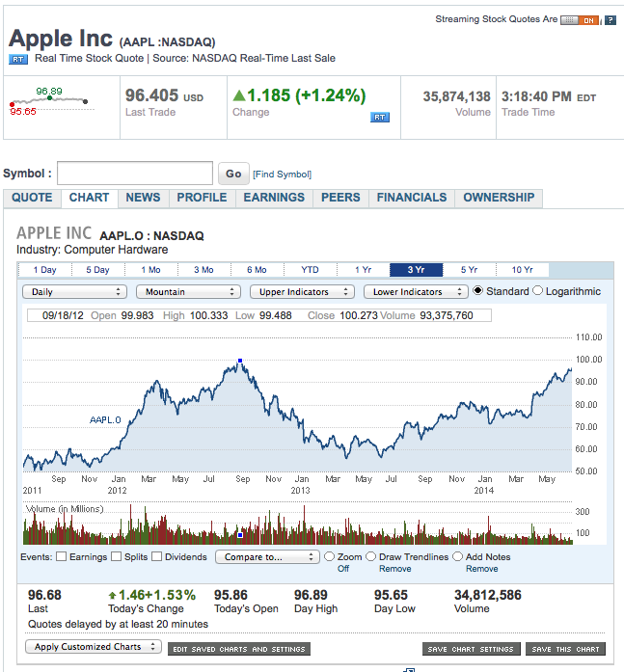Select the 3 Yr time range

[x=416, y=270]
